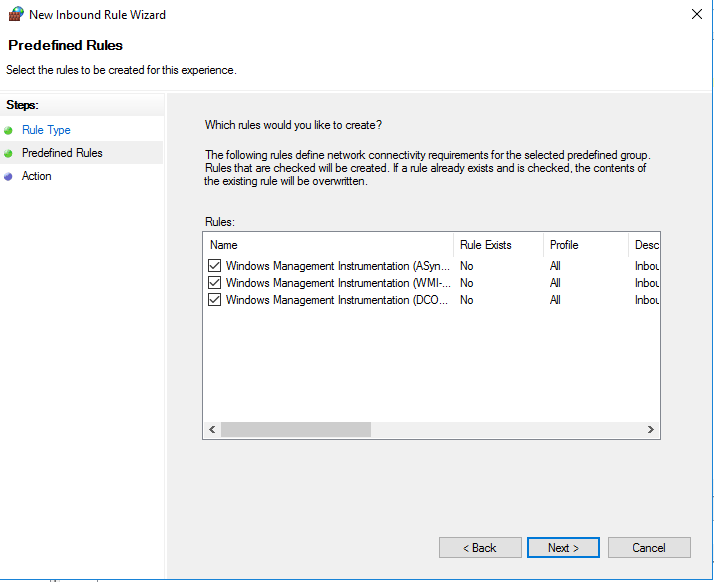The height and width of the screenshot is (582, 714).
Task: Click the Next button
Action: point(563,548)
